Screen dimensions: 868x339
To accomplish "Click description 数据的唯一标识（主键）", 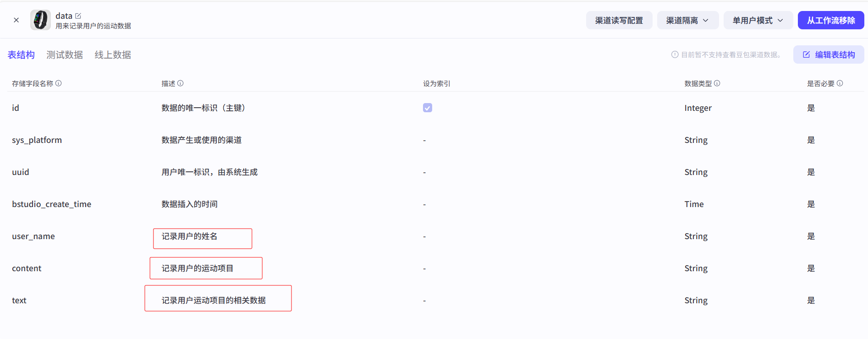I will (x=205, y=108).
